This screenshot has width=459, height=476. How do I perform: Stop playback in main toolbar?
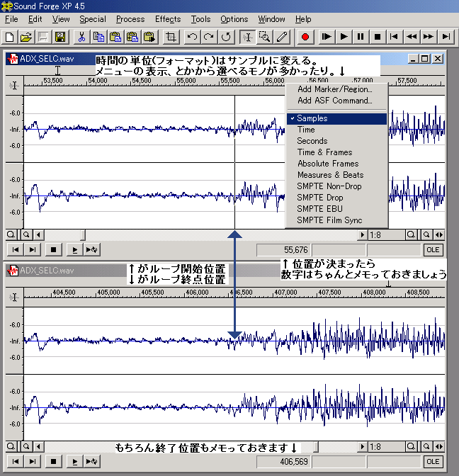tap(378, 37)
